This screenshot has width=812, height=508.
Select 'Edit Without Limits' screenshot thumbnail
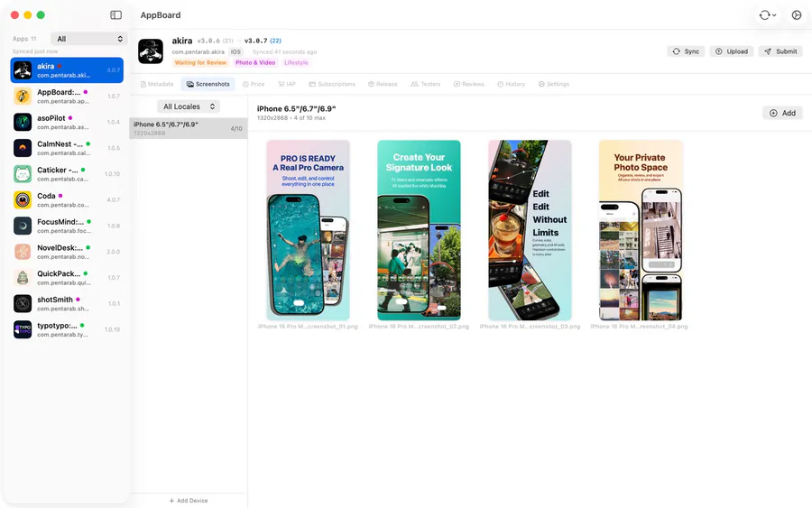point(530,230)
